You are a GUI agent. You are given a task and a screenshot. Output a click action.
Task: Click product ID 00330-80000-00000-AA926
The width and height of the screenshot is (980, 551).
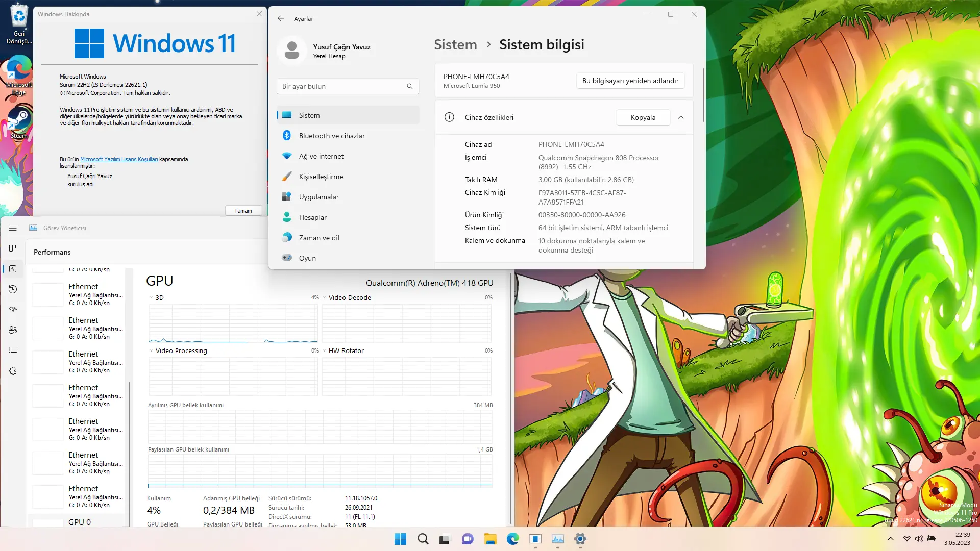pos(582,215)
